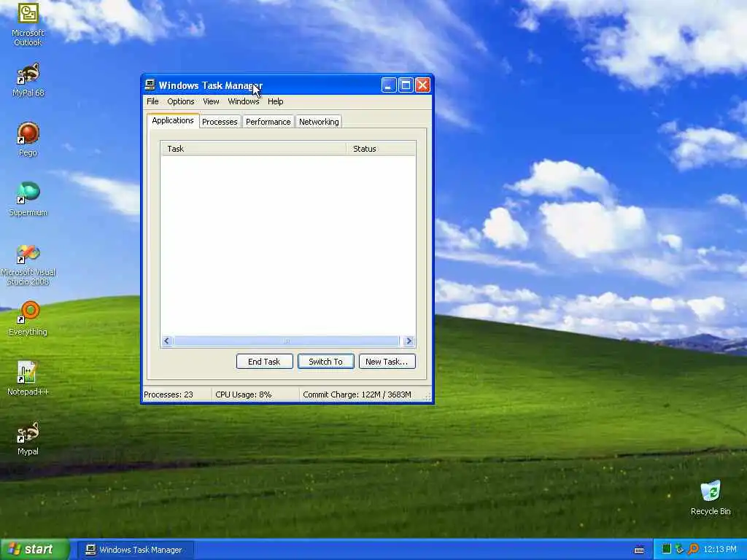
Task: Sort by the Task column header
Action: click(x=253, y=149)
